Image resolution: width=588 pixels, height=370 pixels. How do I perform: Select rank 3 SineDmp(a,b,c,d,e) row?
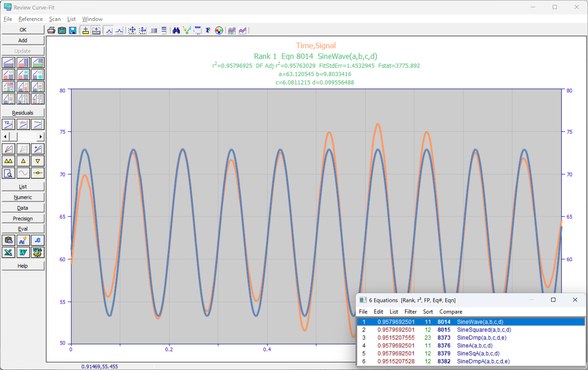click(x=471, y=337)
